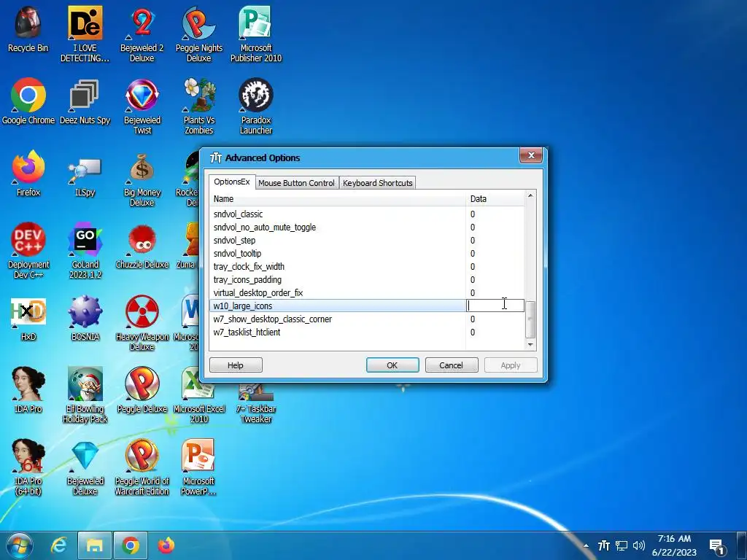Open the Action Center notification icon

coord(717,546)
